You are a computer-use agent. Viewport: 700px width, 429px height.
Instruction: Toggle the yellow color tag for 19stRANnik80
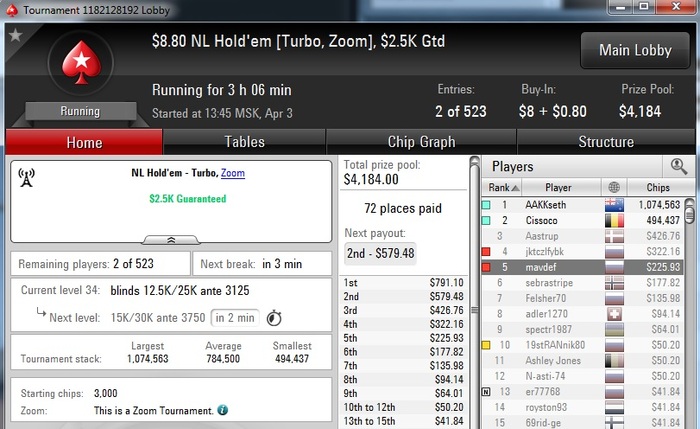[x=486, y=345]
